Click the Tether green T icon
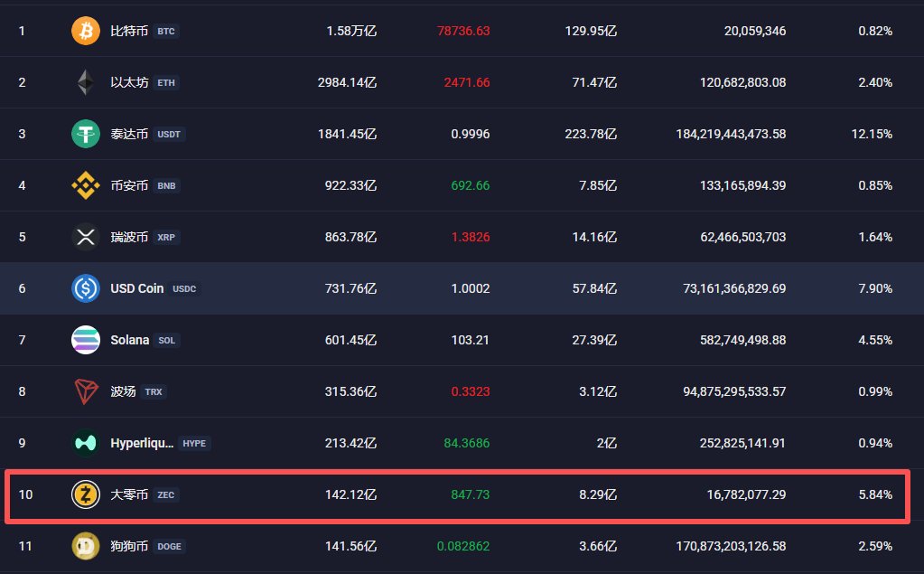 [x=86, y=134]
